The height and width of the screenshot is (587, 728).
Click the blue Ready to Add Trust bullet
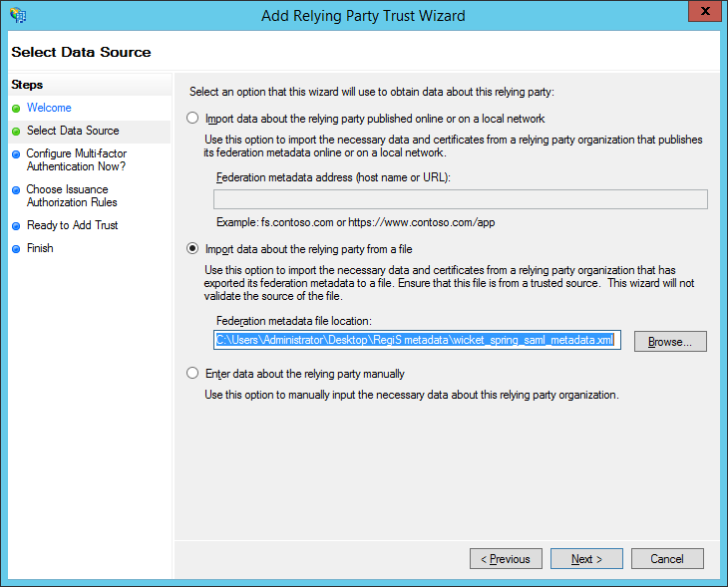16,225
